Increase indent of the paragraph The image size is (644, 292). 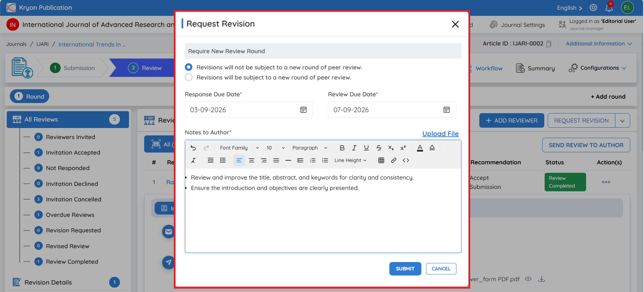[x=223, y=160]
